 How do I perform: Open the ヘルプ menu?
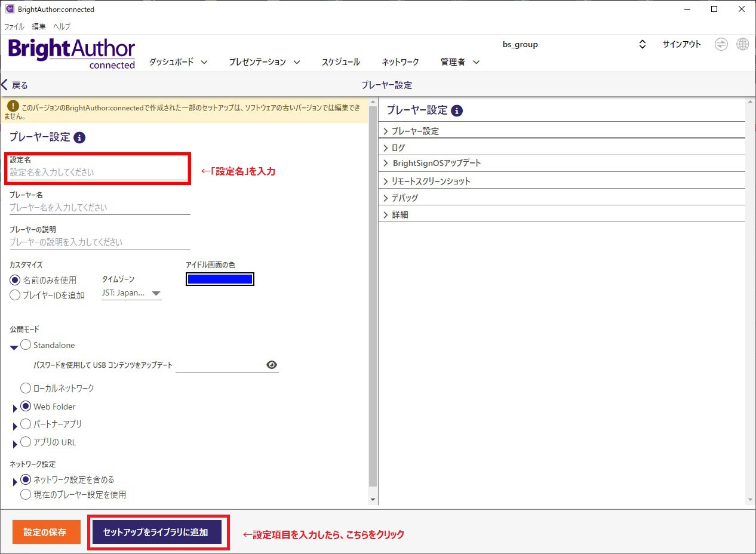(x=62, y=26)
